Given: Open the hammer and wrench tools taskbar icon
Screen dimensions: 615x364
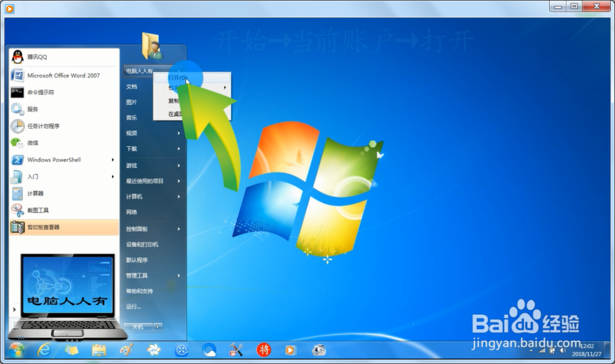Looking at the screenshot, I should (x=237, y=350).
